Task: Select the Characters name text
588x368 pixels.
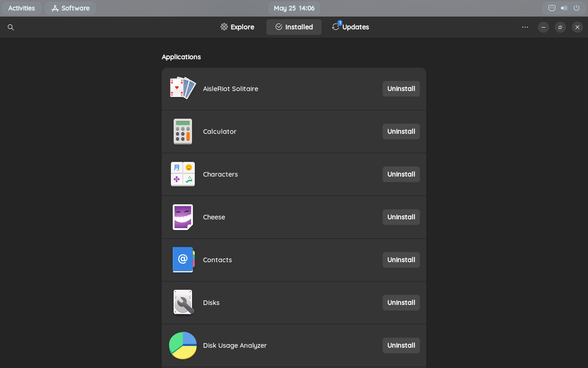Action: (x=220, y=174)
